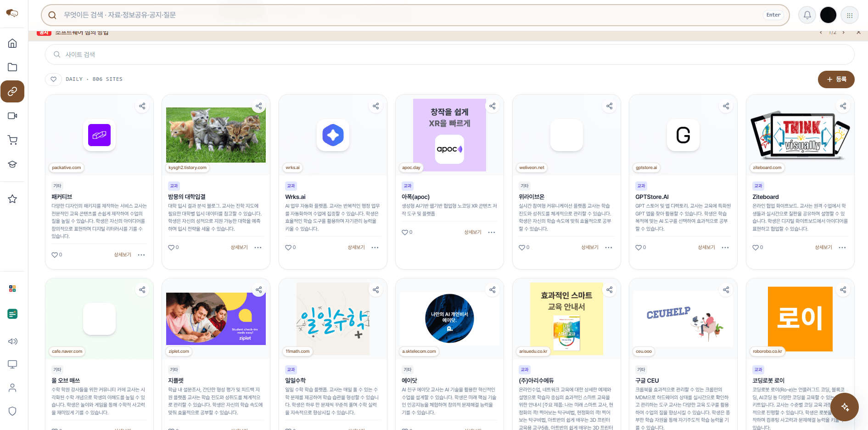Open the star favorites icon in sidebar

coord(12,199)
